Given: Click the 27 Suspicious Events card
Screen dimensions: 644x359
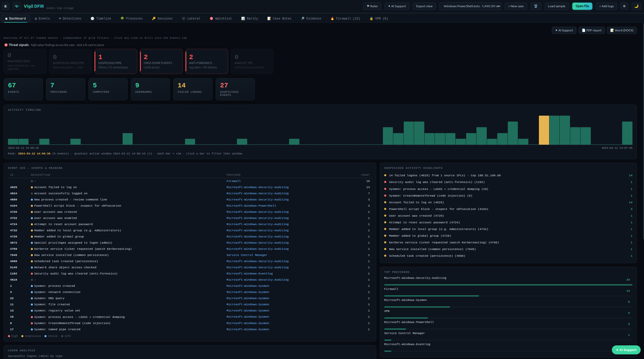Looking at the screenshot, I should (x=235, y=89).
